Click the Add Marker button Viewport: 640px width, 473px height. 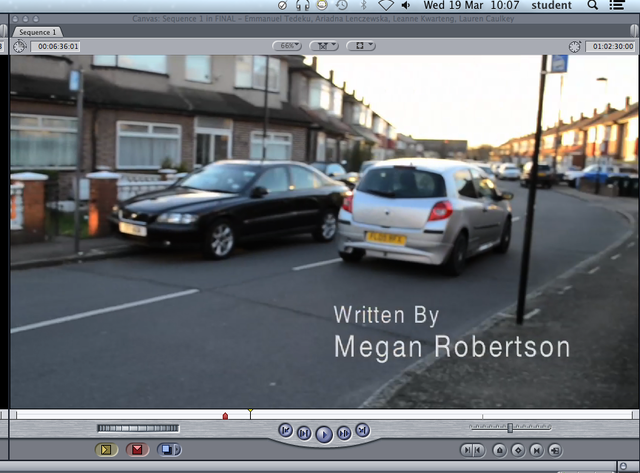[x=499, y=450]
